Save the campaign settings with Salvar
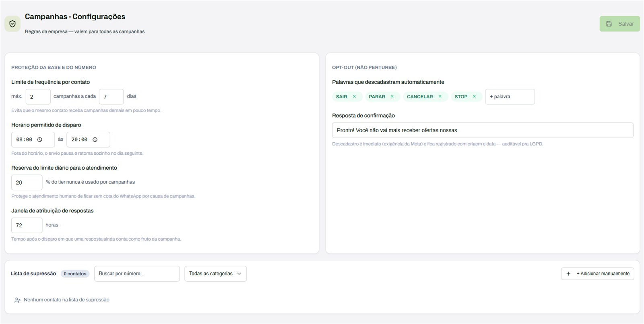 pyautogui.click(x=619, y=24)
